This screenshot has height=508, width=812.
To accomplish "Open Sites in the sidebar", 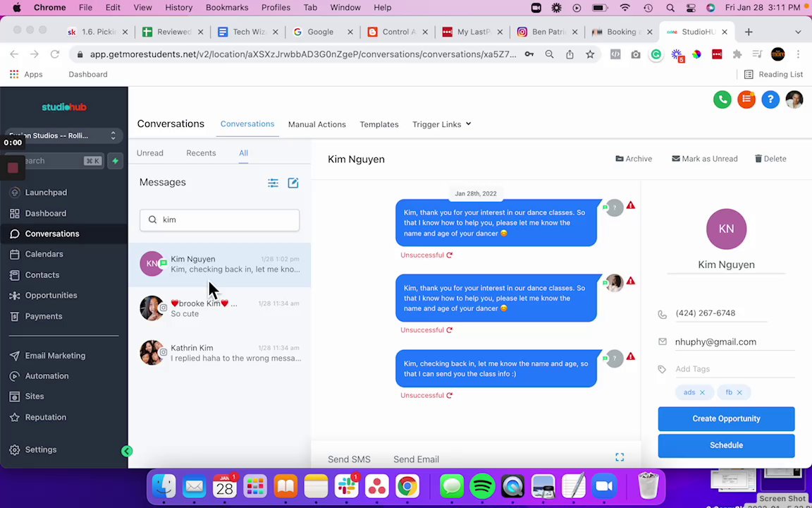I will (34, 396).
